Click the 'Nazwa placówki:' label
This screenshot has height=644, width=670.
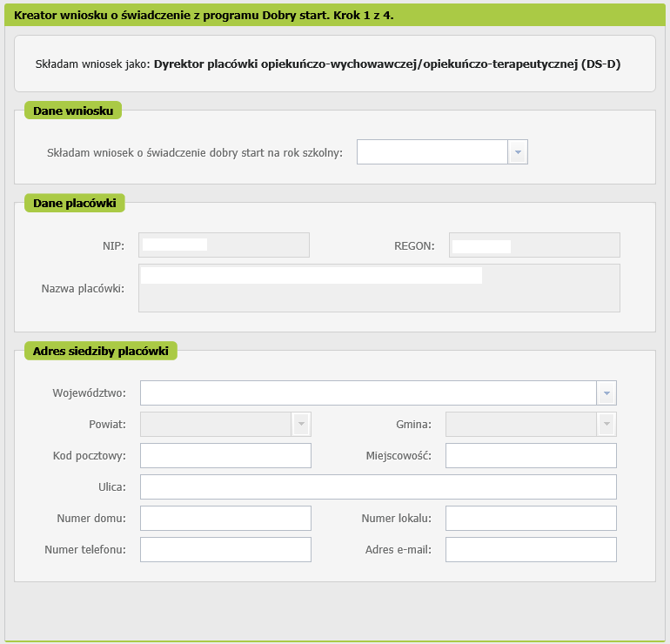(x=83, y=288)
